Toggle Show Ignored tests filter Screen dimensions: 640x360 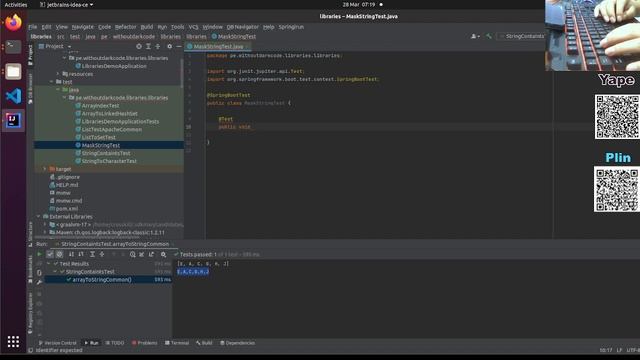click(x=60, y=254)
